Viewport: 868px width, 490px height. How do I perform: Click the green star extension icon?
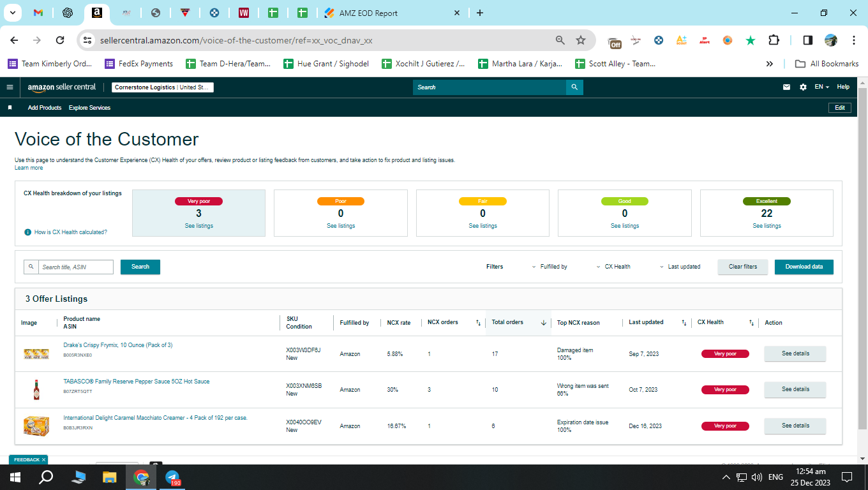[751, 40]
